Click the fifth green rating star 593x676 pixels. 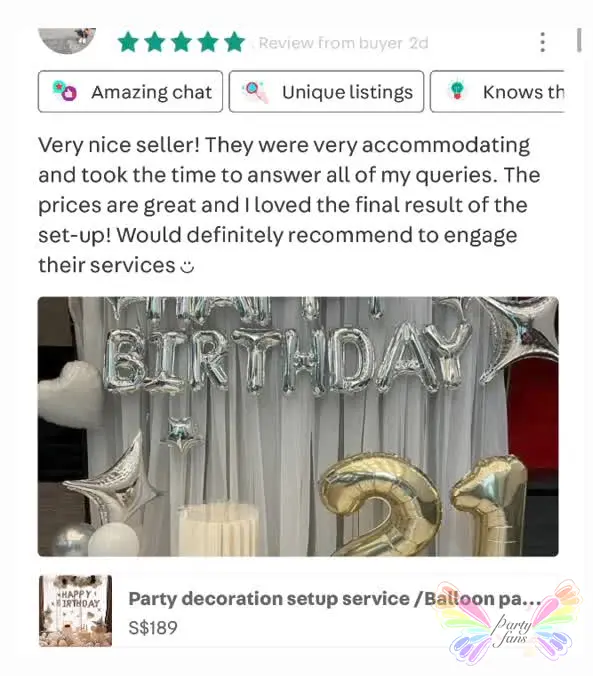pos(235,42)
